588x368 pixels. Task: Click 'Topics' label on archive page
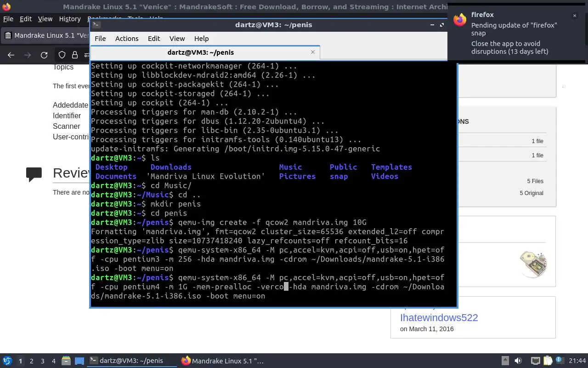pyautogui.click(x=63, y=67)
